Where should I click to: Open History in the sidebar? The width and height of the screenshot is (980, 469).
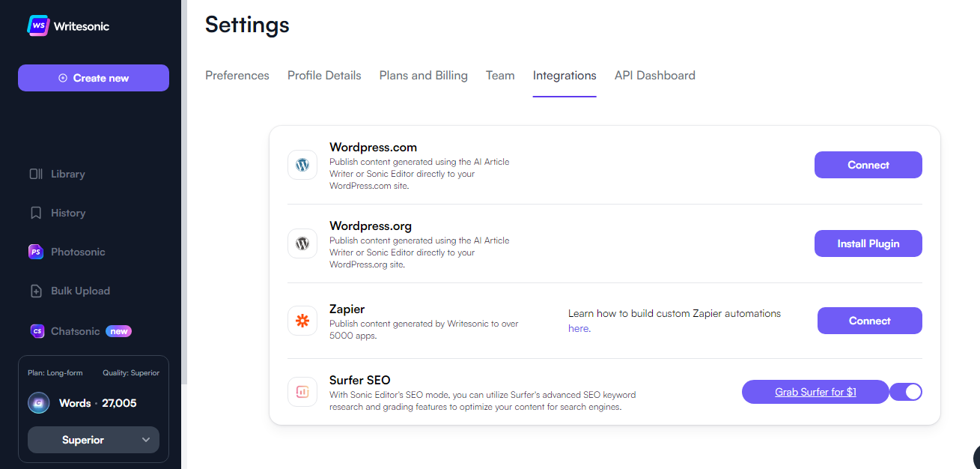(68, 213)
